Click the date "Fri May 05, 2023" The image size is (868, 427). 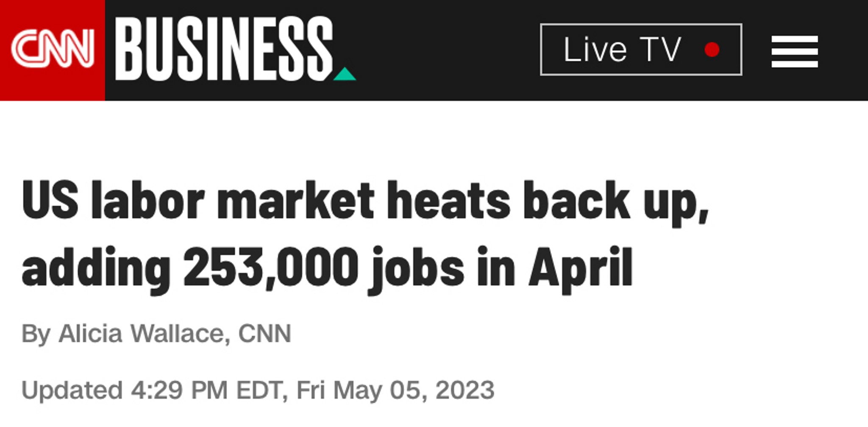tap(395, 390)
